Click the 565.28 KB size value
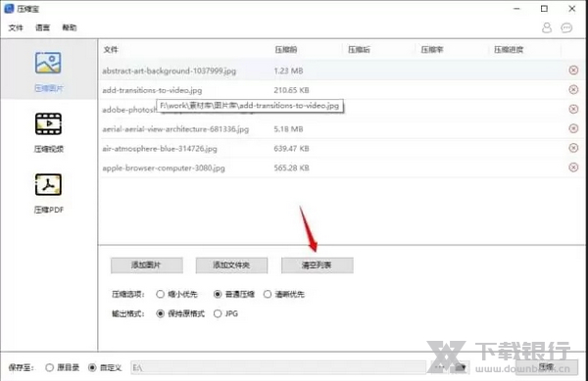This screenshot has height=381, width=588. [x=291, y=167]
